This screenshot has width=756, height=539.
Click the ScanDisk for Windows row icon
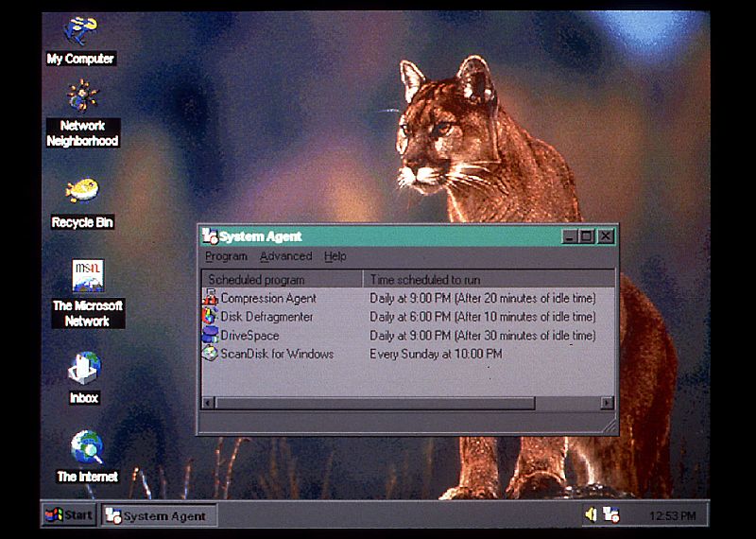pos(210,354)
